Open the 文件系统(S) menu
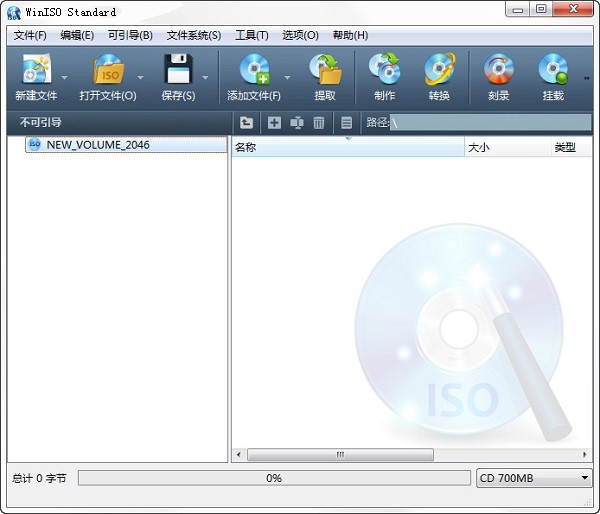Viewport: 600px width, 514px height. click(x=194, y=36)
